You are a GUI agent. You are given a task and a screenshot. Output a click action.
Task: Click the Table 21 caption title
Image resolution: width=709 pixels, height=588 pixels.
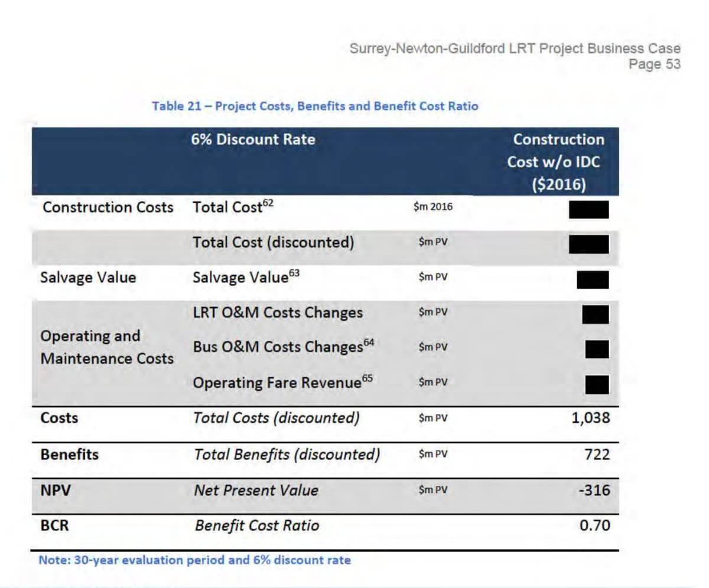pyautogui.click(x=315, y=106)
